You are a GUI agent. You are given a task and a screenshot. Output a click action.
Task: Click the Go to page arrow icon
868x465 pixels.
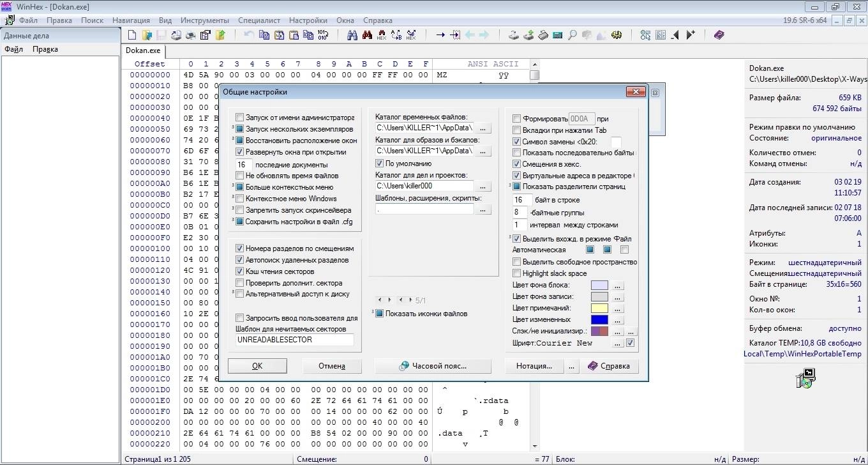point(455,35)
